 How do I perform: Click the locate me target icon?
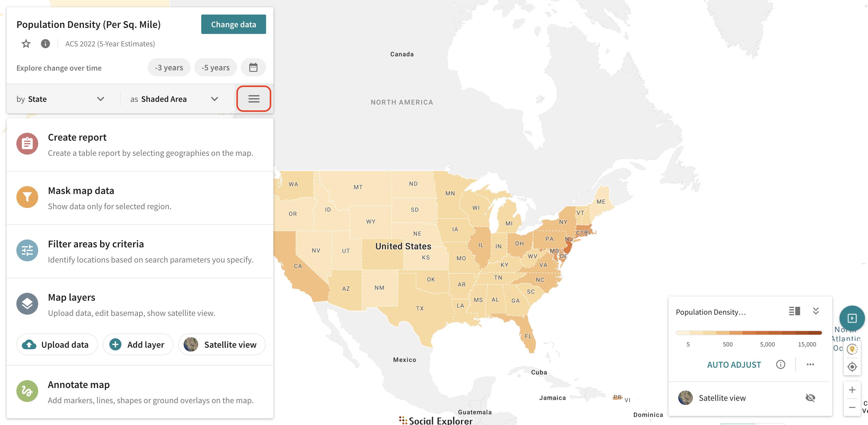tap(852, 367)
